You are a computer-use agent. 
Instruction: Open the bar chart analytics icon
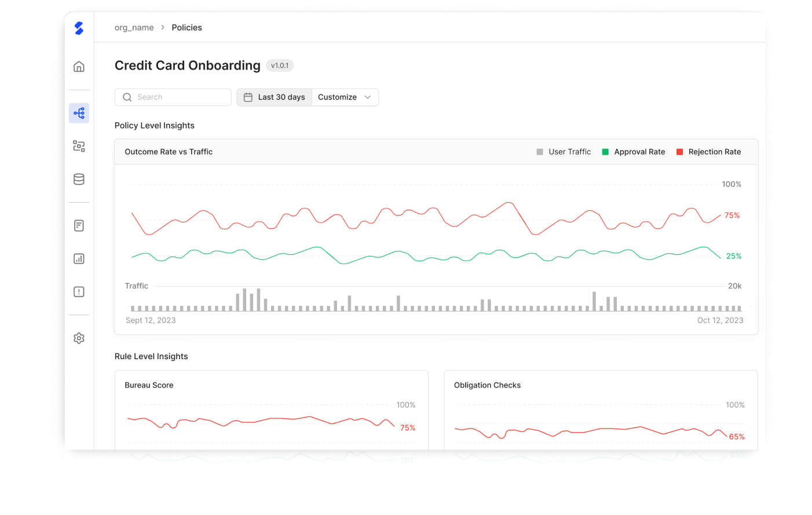tap(79, 259)
